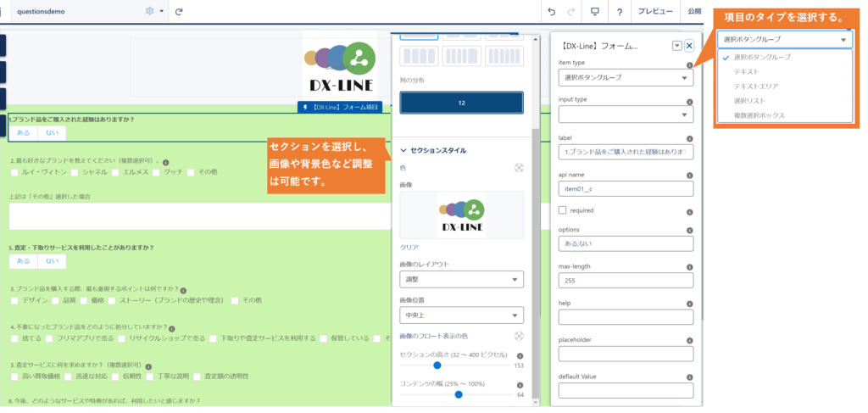The width and height of the screenshot is (868, 413).
Task: Click the color picker icon for section color
Action: coord(518,168)
